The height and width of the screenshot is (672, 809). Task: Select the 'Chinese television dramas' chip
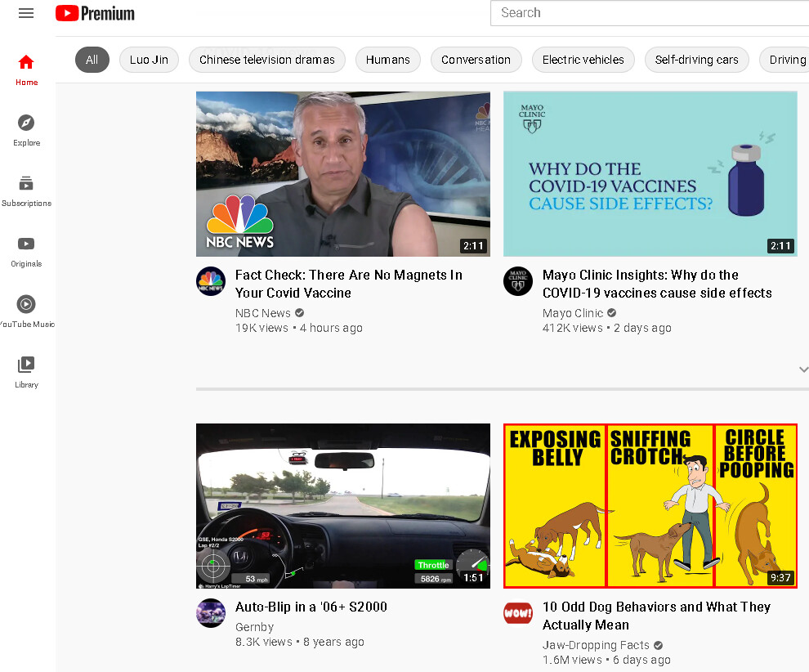click(267, 60)
